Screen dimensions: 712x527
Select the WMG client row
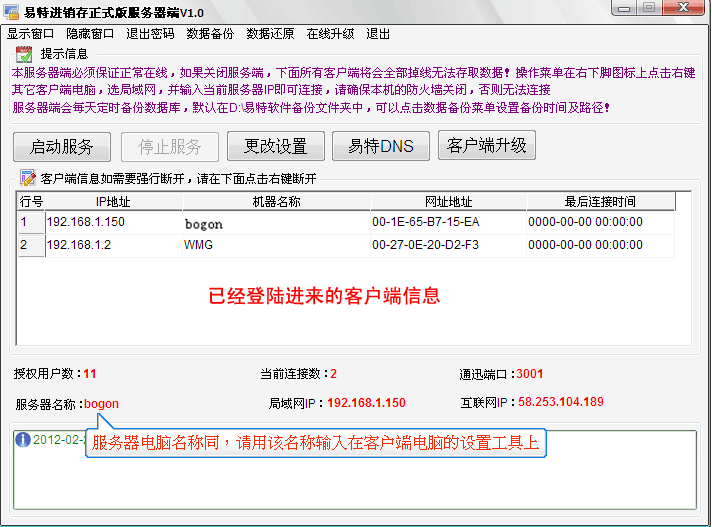tap(198, 245)
